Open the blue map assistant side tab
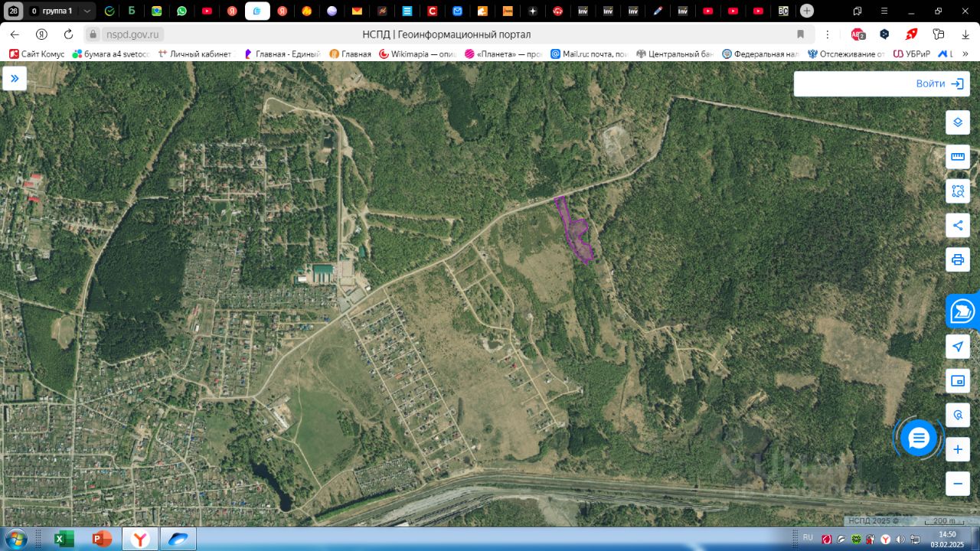980x551 pixels. [x=963, y=311]
